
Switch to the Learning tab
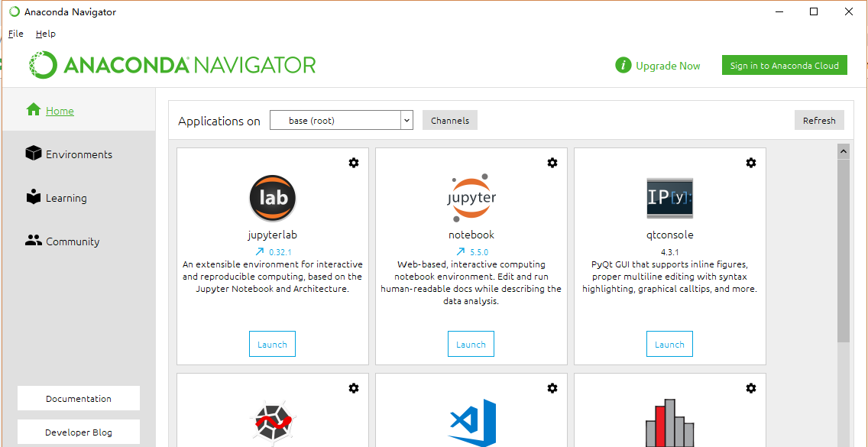(x=79, y=197)
